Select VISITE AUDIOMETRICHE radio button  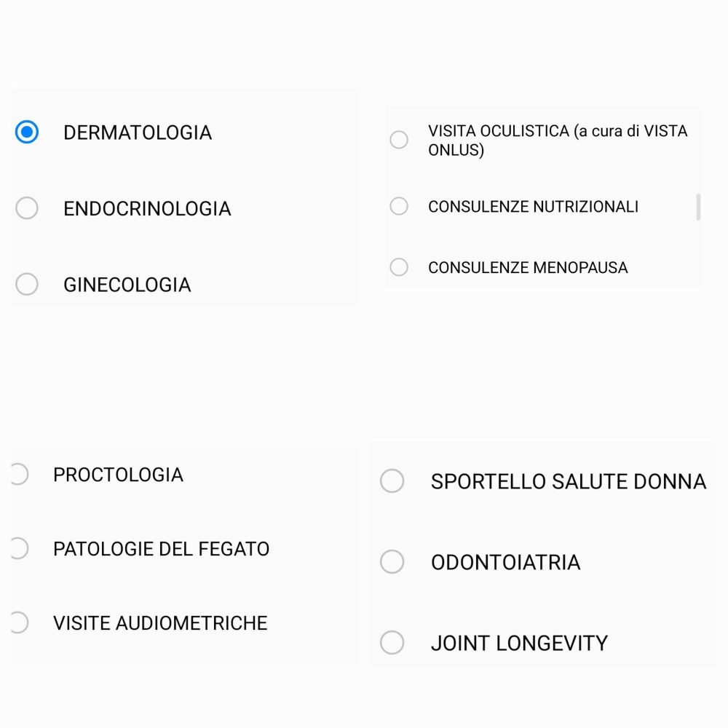(20, 622)
